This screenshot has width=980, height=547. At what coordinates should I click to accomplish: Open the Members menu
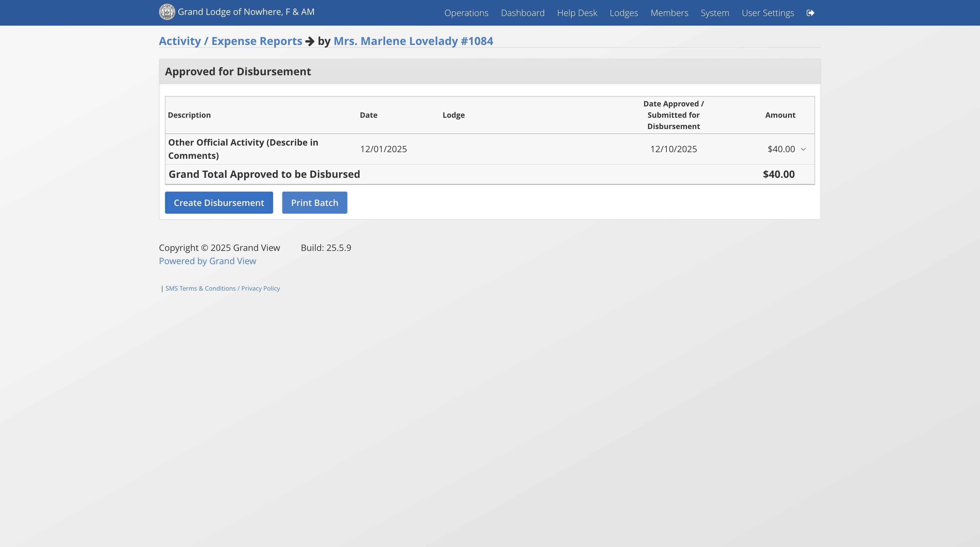coord(669,13)
